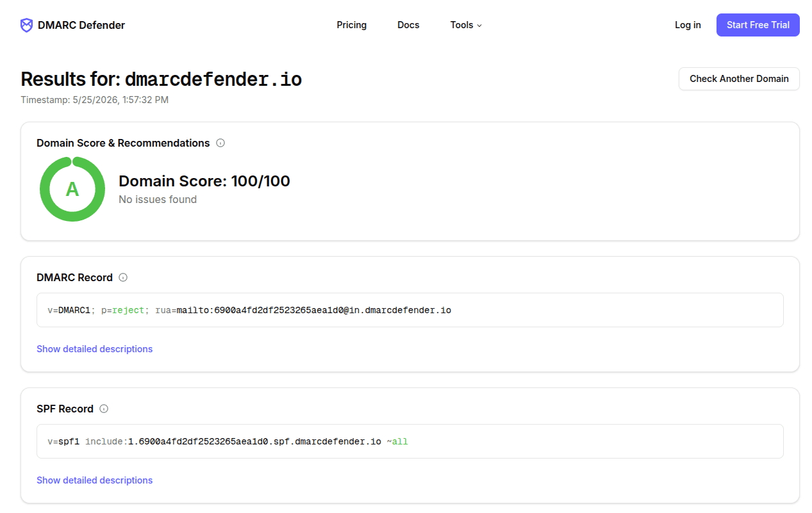Show detailed descriptions under the DMARC Record

[95, 349]
